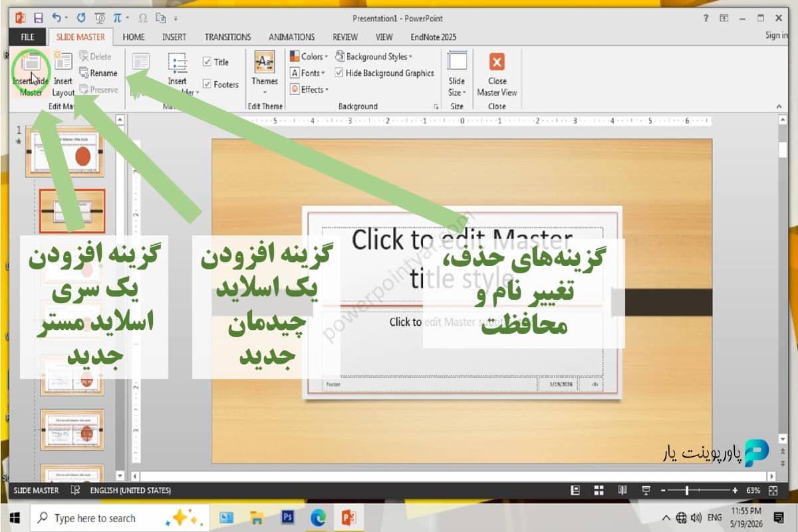Click Insert Layout
798x532 pixels.
(63, 74)
